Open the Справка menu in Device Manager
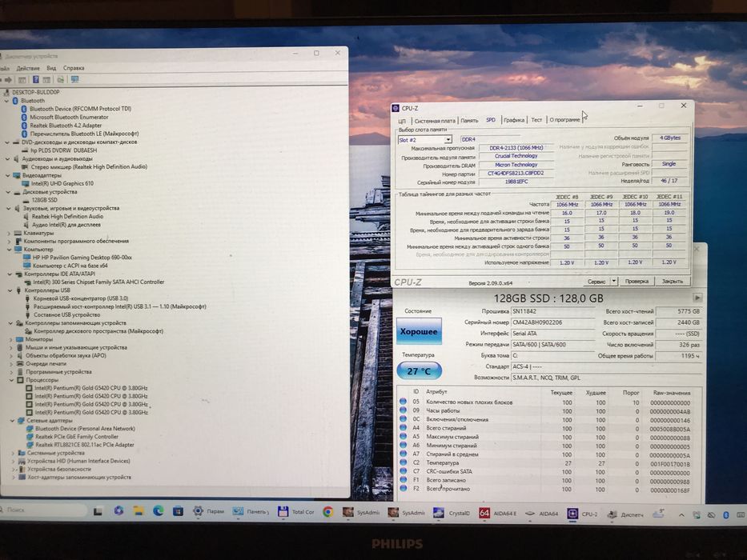Viewport: 747px width, 560px height. click(74, 68)
